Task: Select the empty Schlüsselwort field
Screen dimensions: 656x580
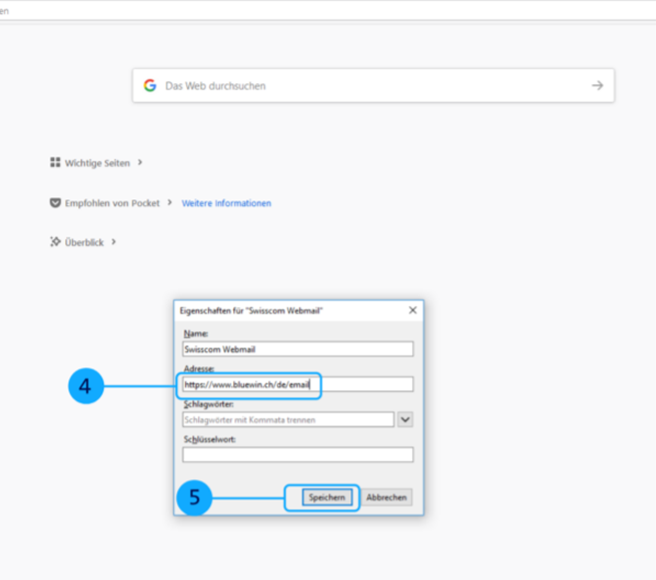Action: [297, 455]
